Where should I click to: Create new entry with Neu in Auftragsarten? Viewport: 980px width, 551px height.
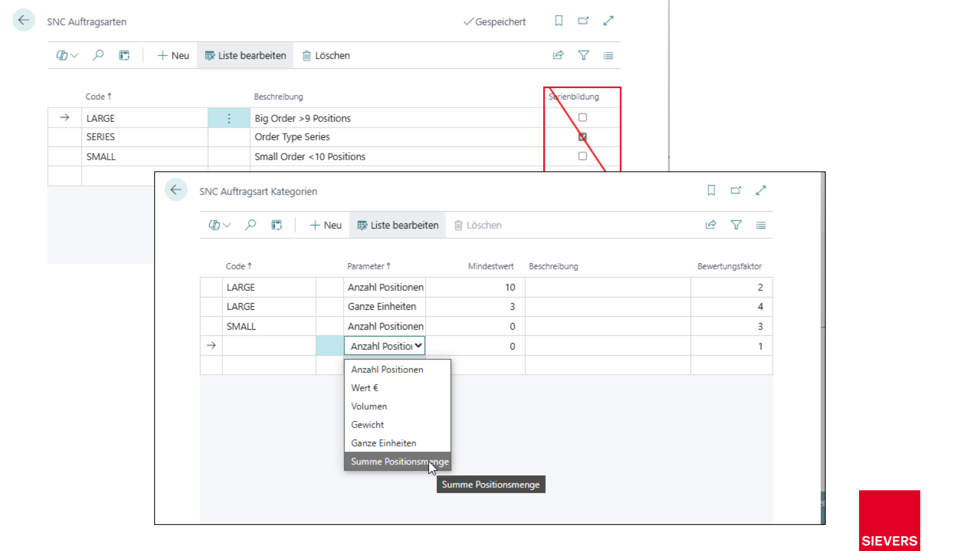[x=173, y=55]
